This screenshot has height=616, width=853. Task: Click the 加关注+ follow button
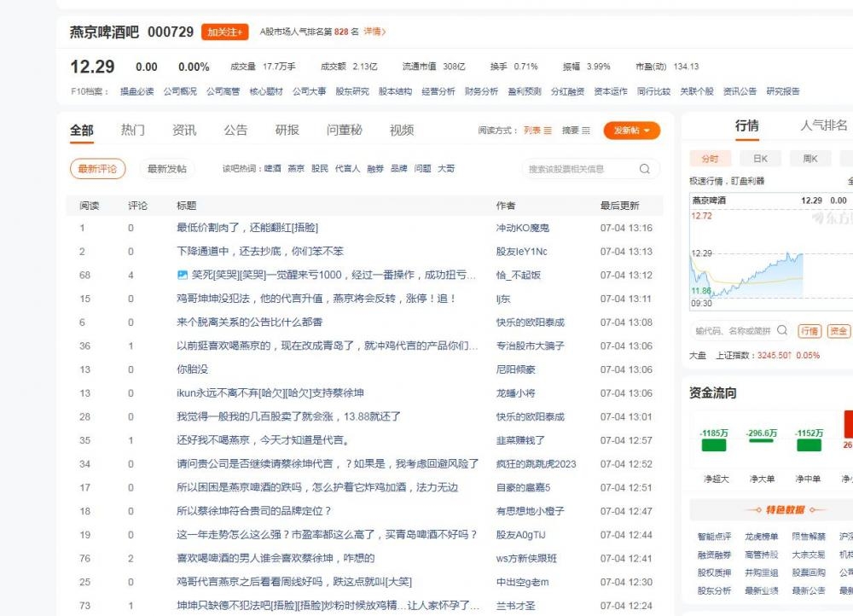(224, 32)
